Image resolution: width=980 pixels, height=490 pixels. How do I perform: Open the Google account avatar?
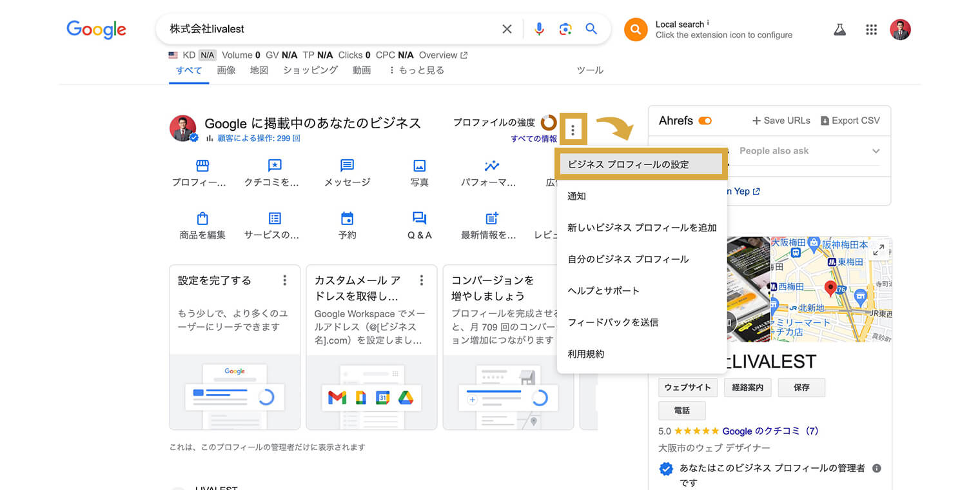coord(900,30)
